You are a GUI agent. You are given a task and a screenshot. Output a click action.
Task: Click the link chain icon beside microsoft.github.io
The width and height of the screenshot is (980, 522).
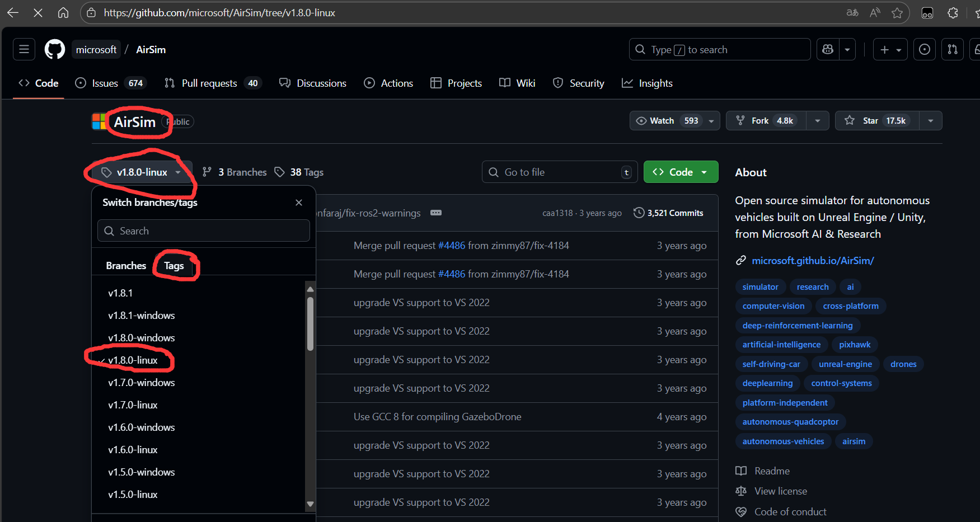click(x=741, y=260)
